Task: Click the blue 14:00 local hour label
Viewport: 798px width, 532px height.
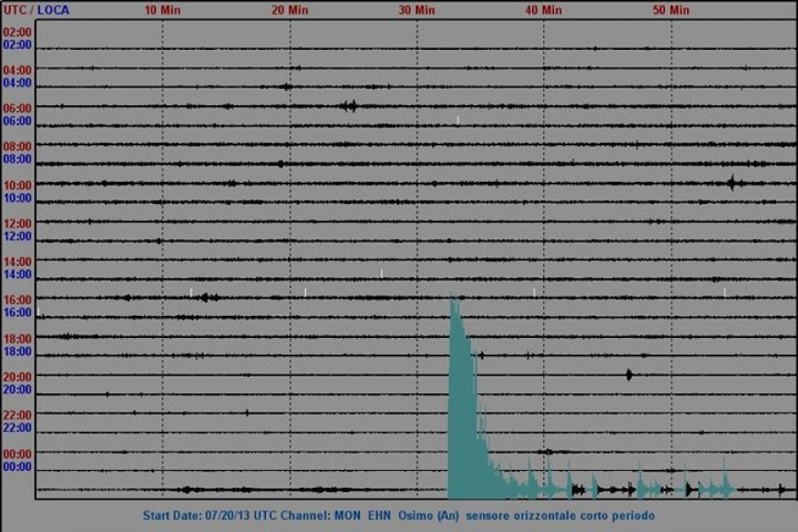Action: [x=18, y=274]
